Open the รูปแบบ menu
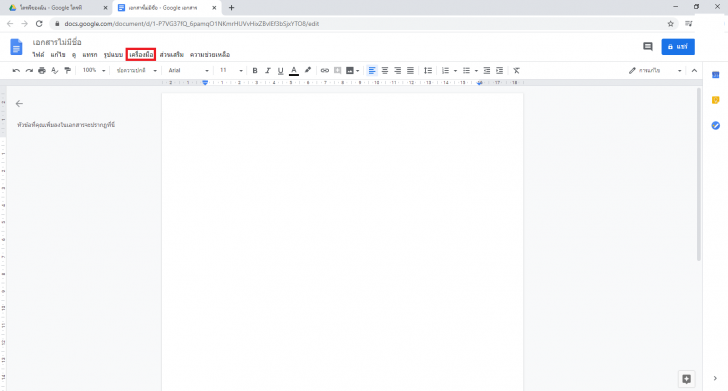 click(x=113, y=55)
